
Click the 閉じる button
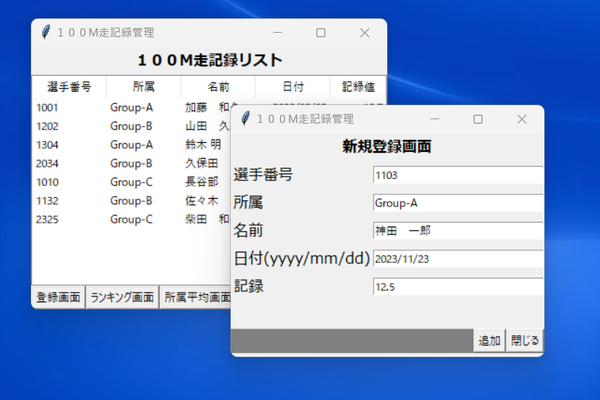pyautogui.click(x=525, y=340)
